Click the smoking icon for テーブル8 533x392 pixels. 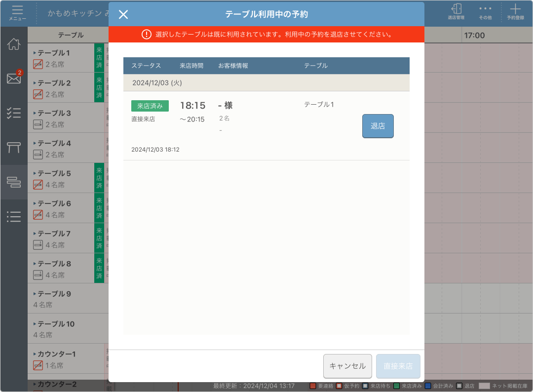tap(38, 275)
